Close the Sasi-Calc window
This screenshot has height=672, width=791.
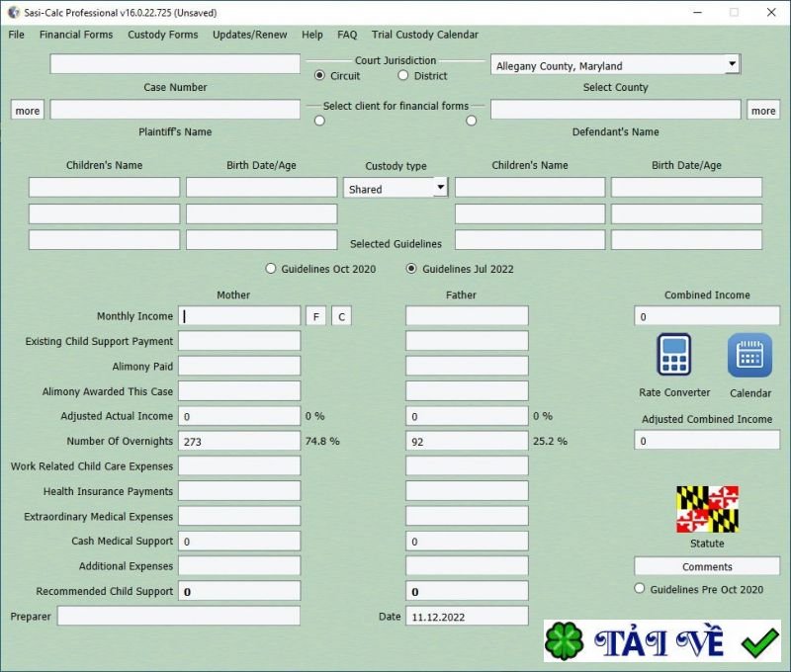[x=771, y=12]
